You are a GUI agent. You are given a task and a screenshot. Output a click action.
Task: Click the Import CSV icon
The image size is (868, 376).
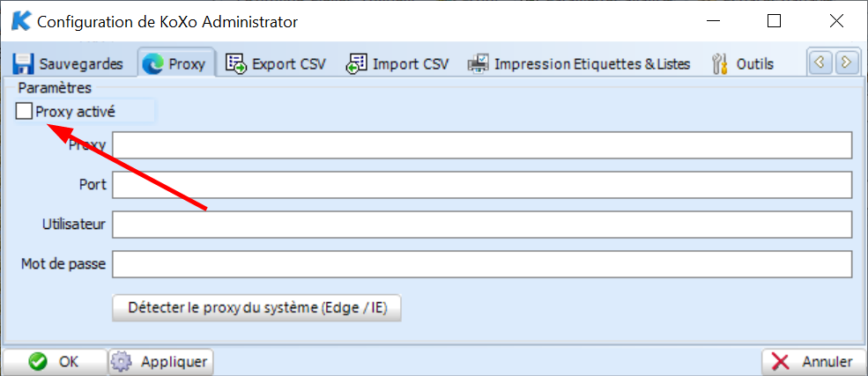pyautogui.click(x=357, y=63)
